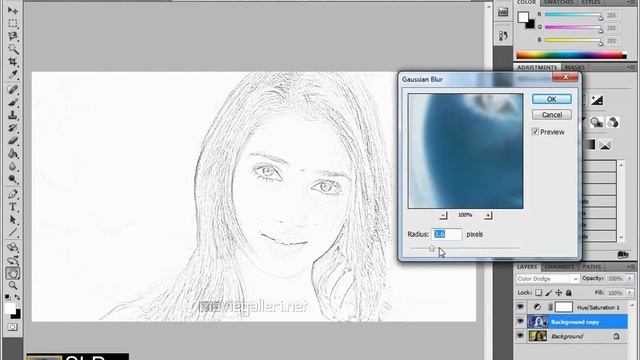Select the Hand tool

click(13, 273)
